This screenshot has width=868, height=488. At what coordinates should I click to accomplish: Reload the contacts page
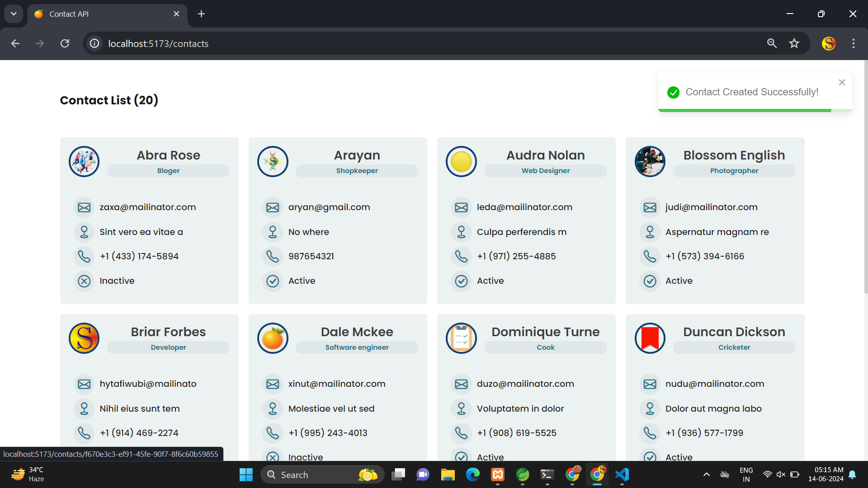tap(65, 43)
